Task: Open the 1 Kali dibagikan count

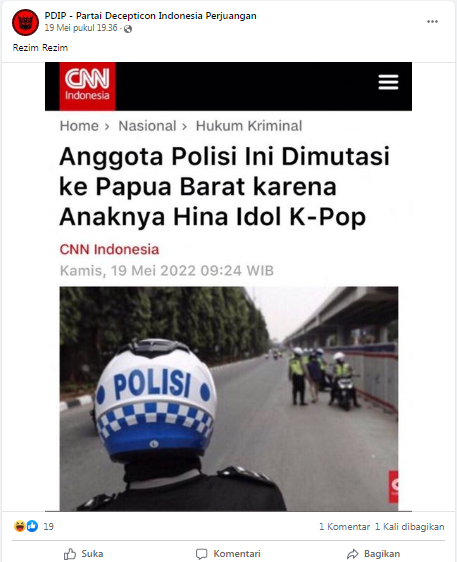Action: [410, 527]
